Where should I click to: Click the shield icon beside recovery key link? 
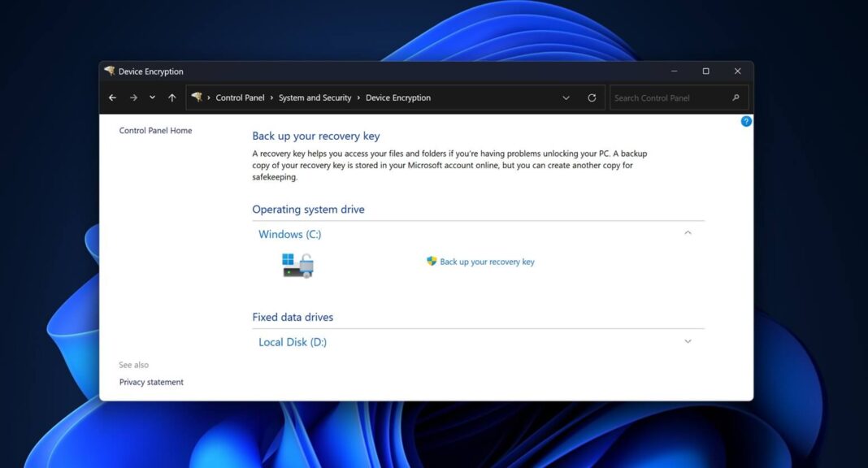pyautogui.click(x=431, y=261)
